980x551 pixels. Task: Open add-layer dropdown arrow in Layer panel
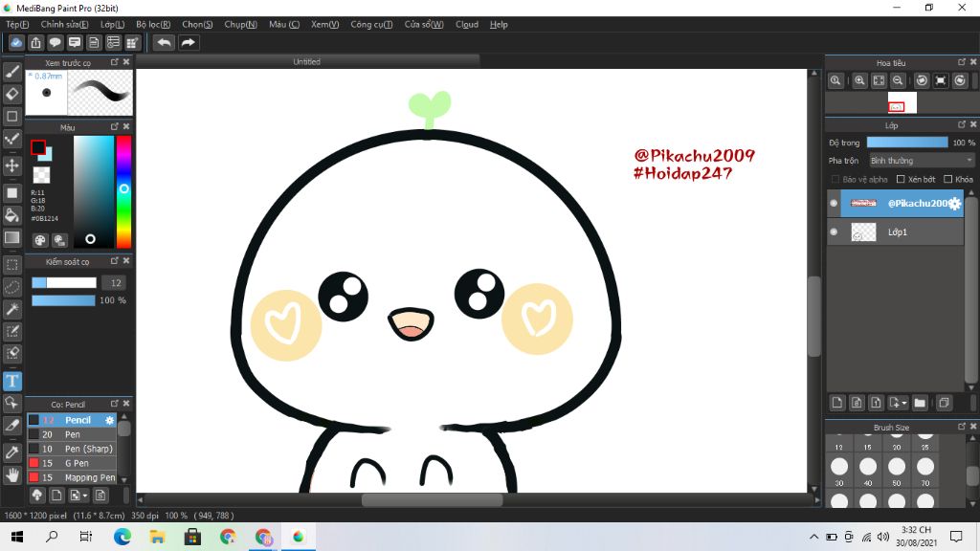click(898, 403)
